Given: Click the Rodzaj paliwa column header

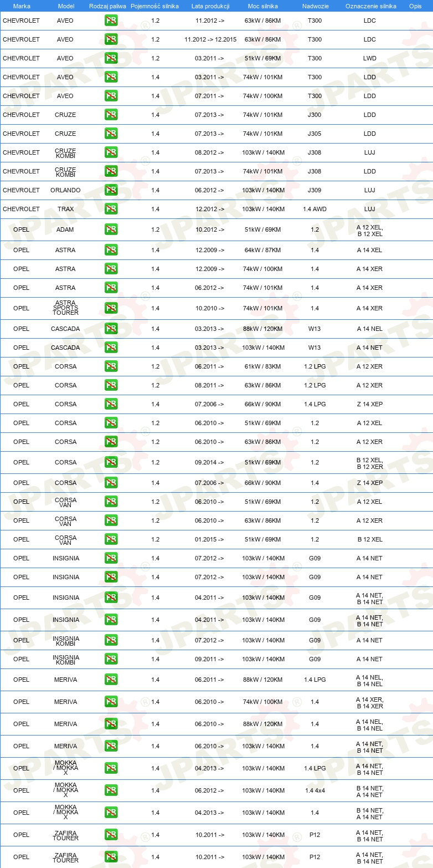Looking at the screenshot, I should click(107, 6).
